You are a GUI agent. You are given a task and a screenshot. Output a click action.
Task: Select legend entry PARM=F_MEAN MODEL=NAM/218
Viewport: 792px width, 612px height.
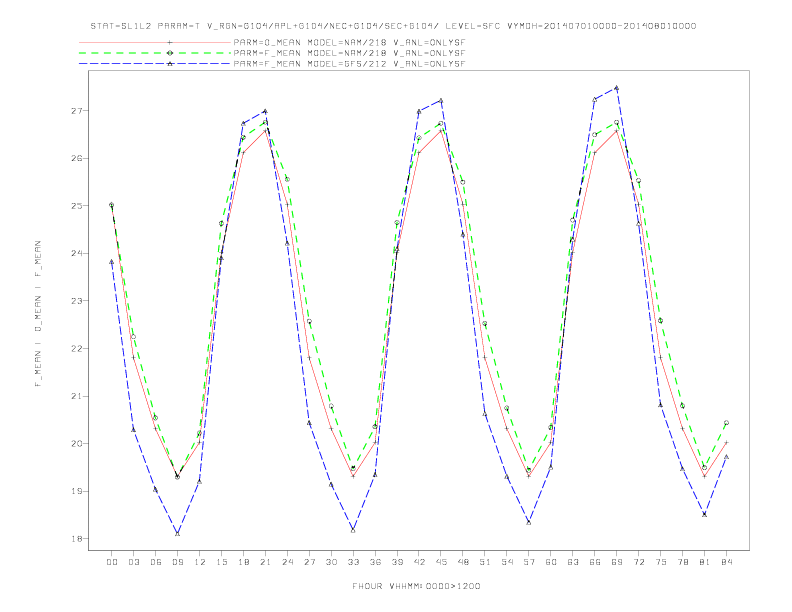point(349,53)
